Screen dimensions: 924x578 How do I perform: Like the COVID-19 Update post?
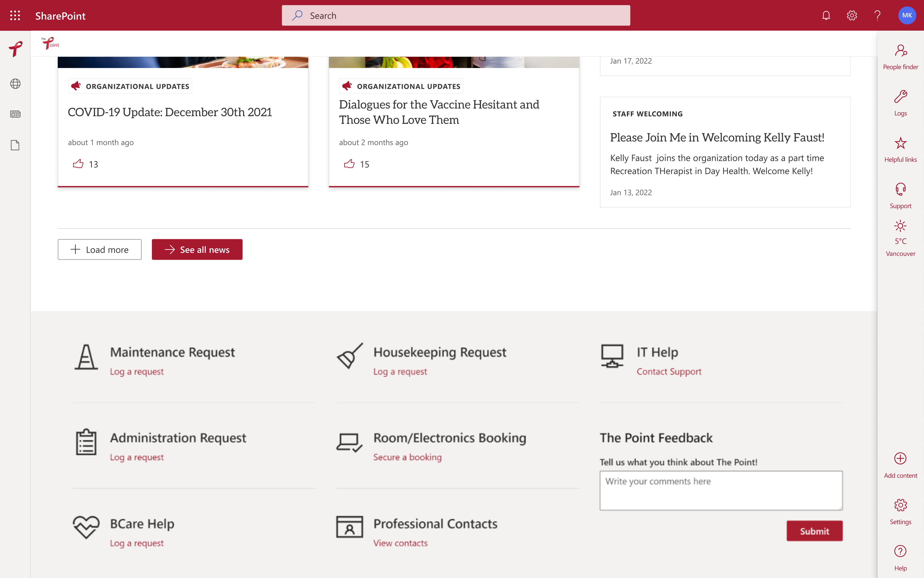coord(78,164)
